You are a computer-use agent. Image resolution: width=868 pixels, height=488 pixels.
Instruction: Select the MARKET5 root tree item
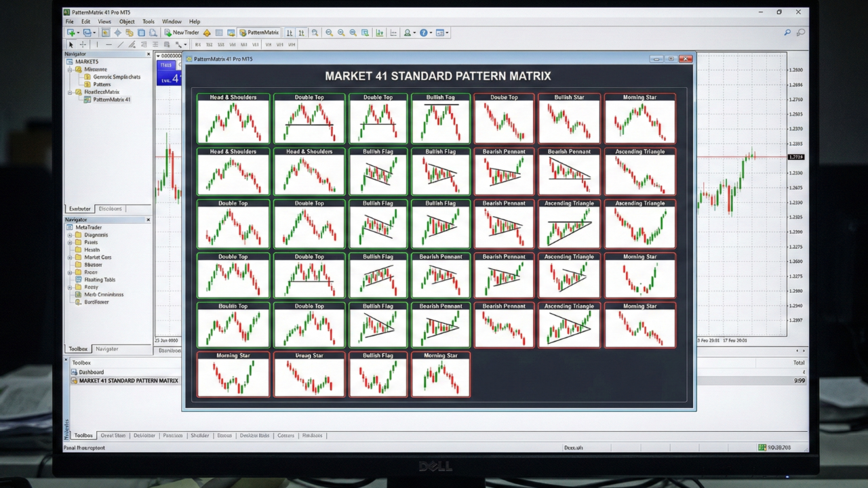pyautogui.click(x=82, y=62)
